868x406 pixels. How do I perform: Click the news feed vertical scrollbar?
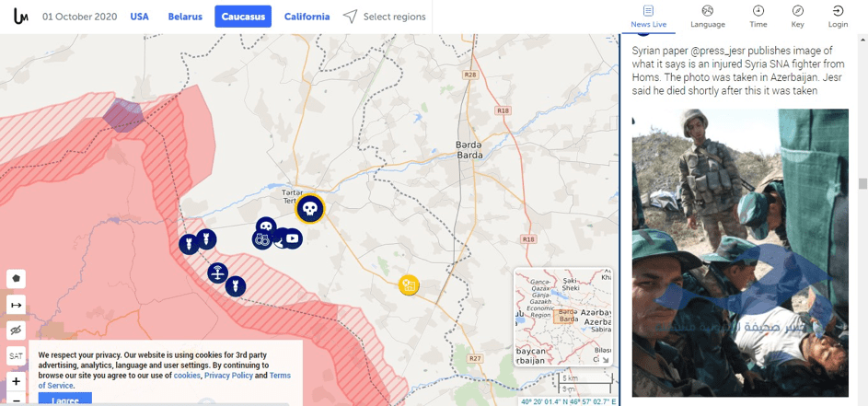(862, 183)
